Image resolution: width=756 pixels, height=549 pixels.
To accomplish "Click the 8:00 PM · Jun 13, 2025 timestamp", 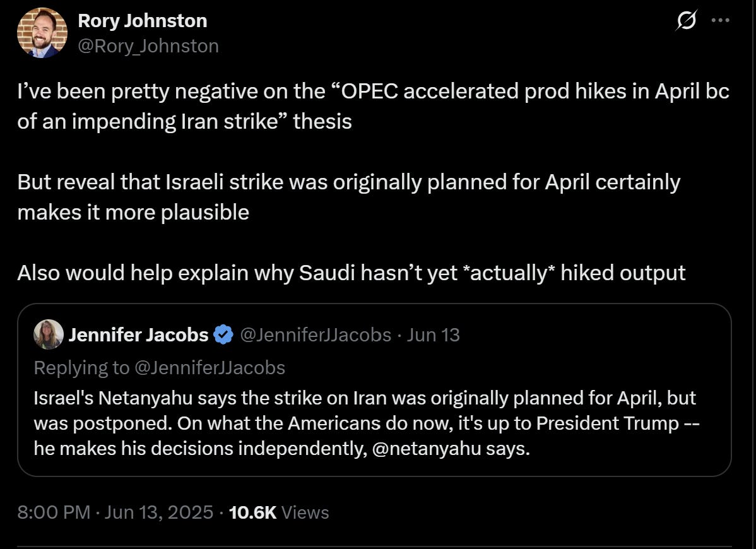I will tap(115, 512).
